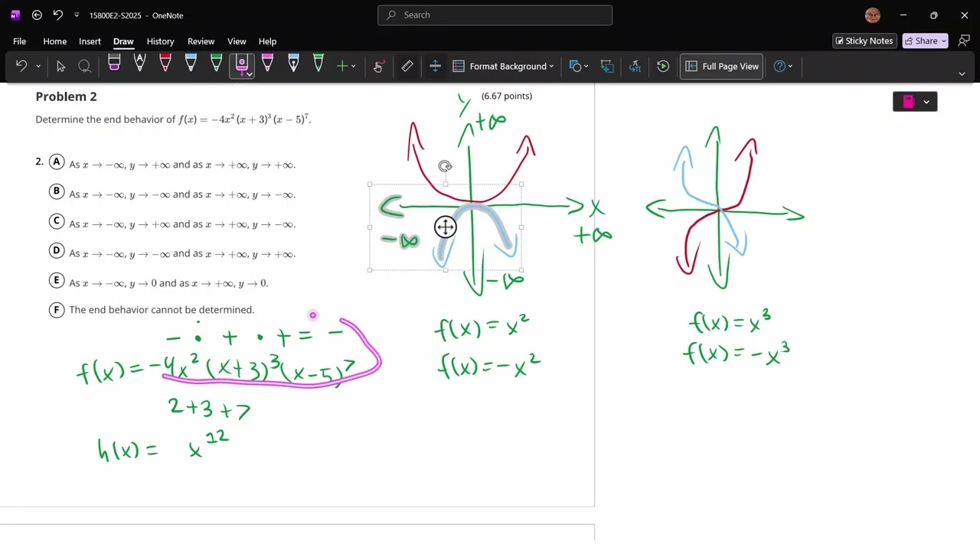
Task: Select answer choice B
Action: (57, 191)
